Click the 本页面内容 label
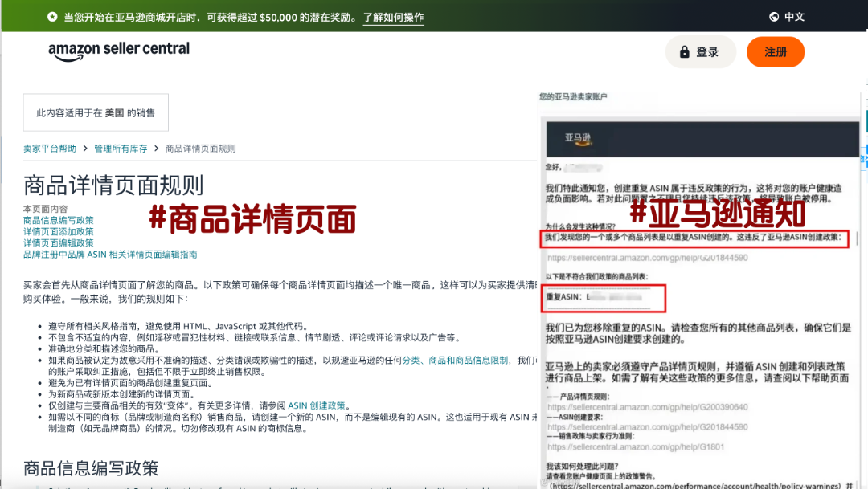The width and height of the screenshot is (868, 489). 45,209
